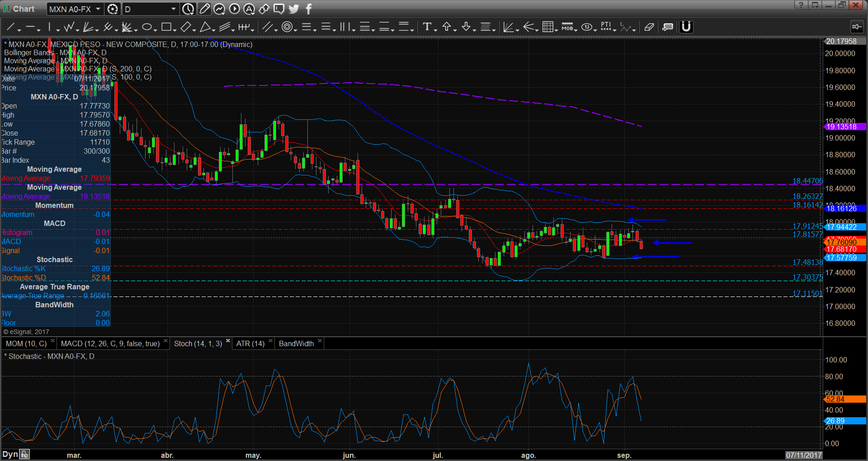Viewport: 868px width, 461px height.
Task: Expand the trend line tool dropdown arrow
Action: [x=19, y=30]
